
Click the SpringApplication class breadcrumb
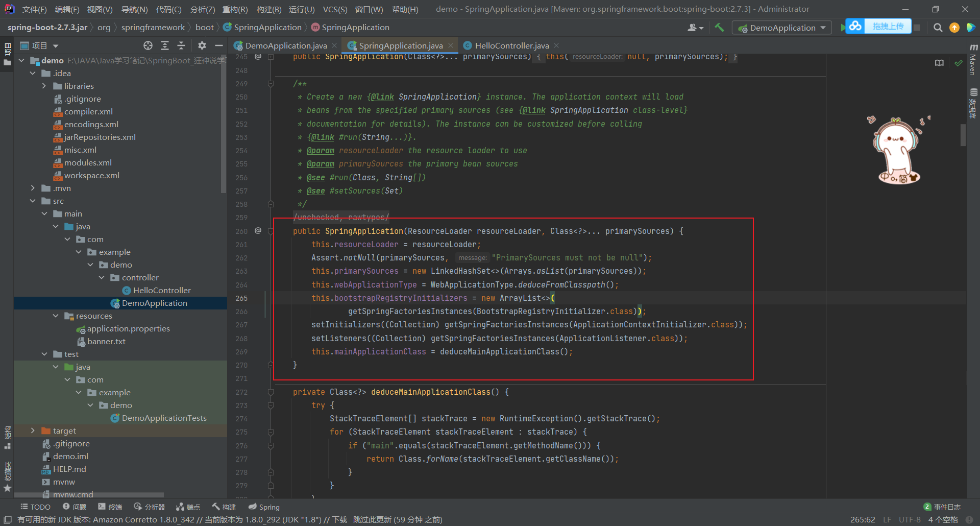(263, 28)
